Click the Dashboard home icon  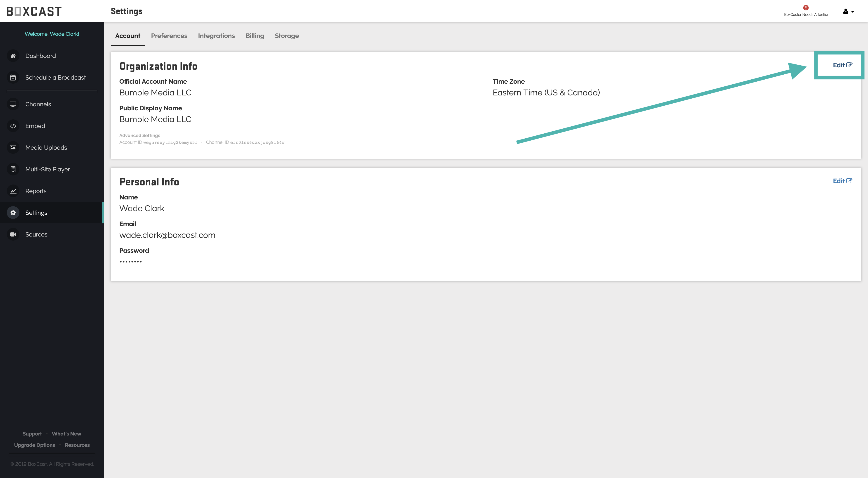click(13, 56)
